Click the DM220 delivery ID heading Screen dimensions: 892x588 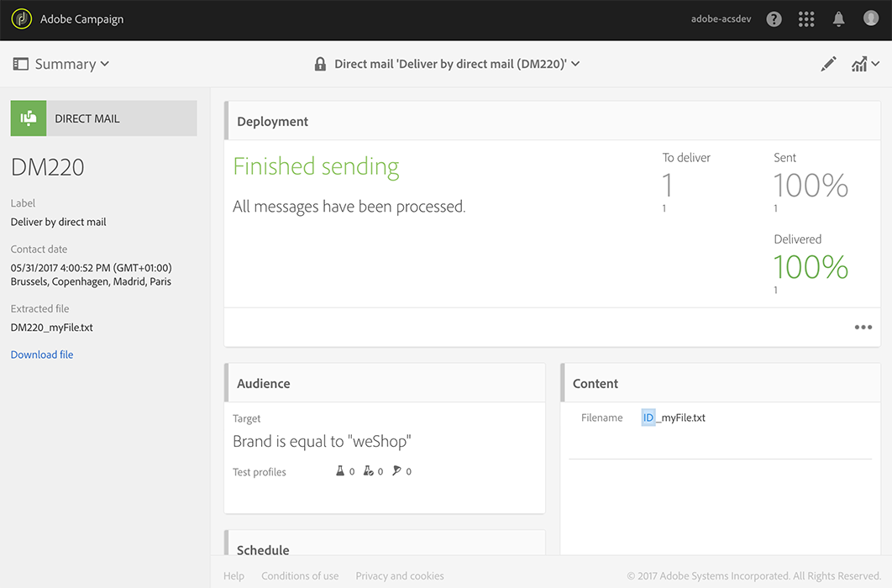pos(48,167)
